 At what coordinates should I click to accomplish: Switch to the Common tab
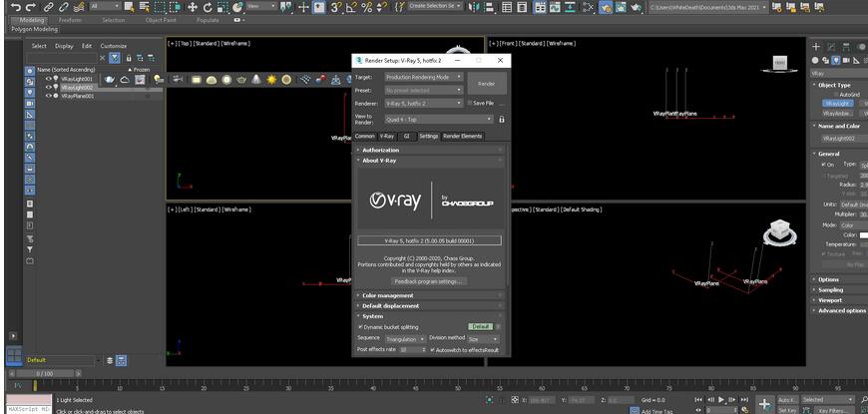365,136
